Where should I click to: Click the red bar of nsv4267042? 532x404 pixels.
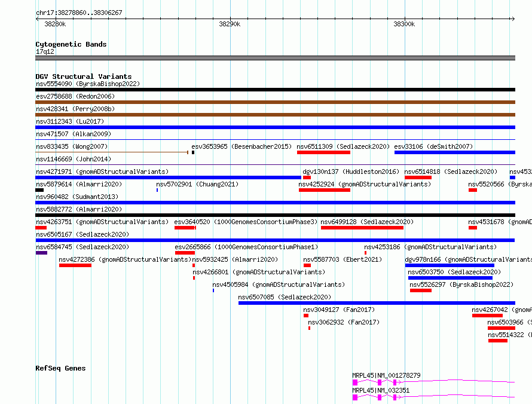(x=487, y=316)
